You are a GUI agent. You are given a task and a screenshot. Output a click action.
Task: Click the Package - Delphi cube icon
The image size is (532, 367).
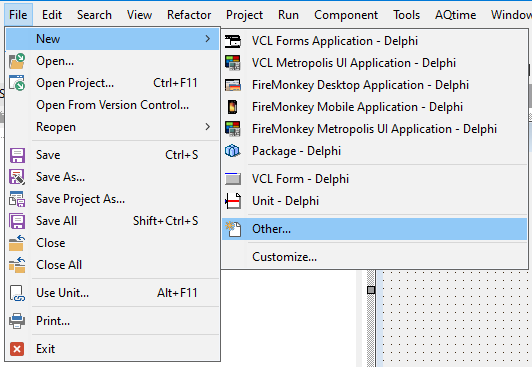[232, 151]
